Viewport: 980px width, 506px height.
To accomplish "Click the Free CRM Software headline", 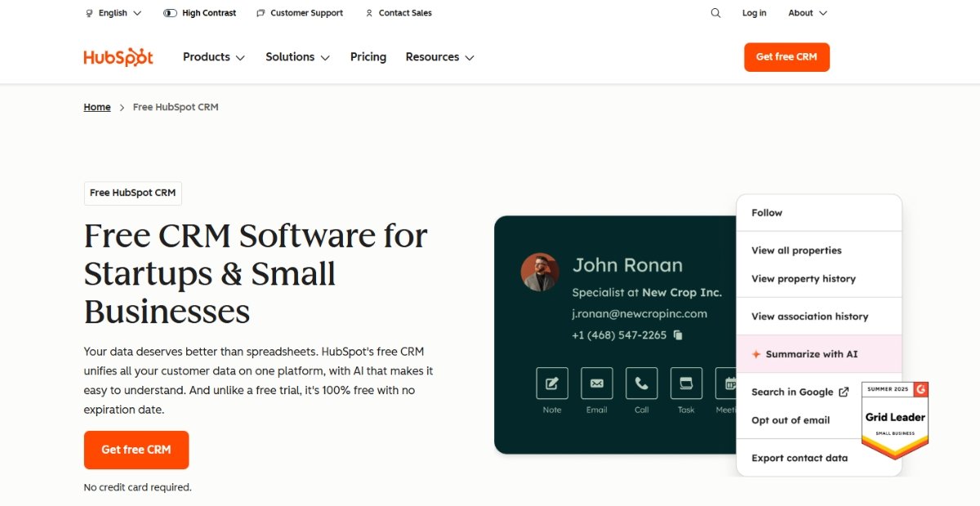I will tap(256, 273).
